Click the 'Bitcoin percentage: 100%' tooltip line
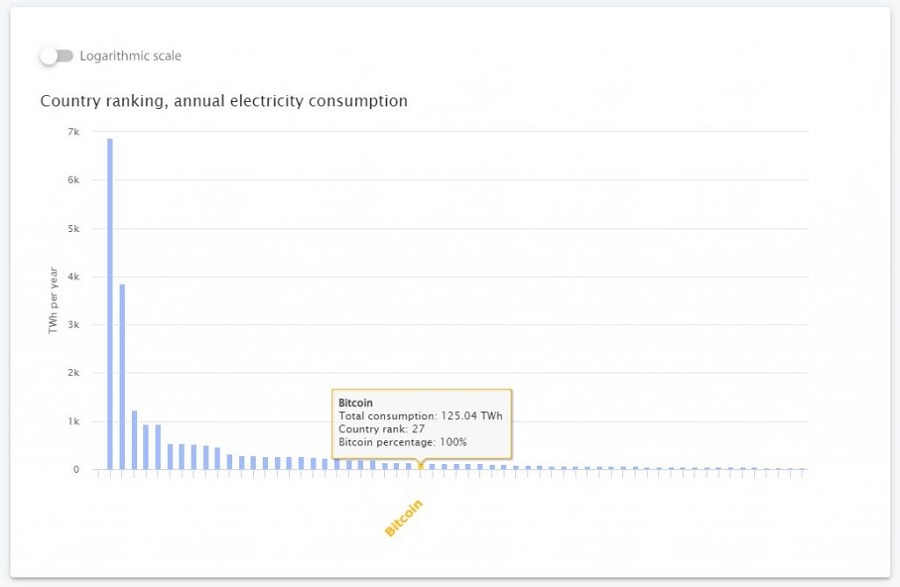The width and height of the screenshot is (900, 587). tap(403, 441)
